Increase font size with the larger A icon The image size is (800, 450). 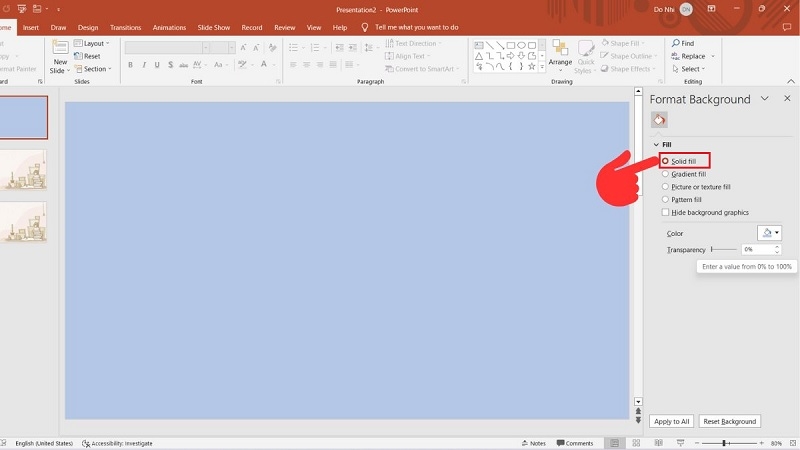[243, 47]
